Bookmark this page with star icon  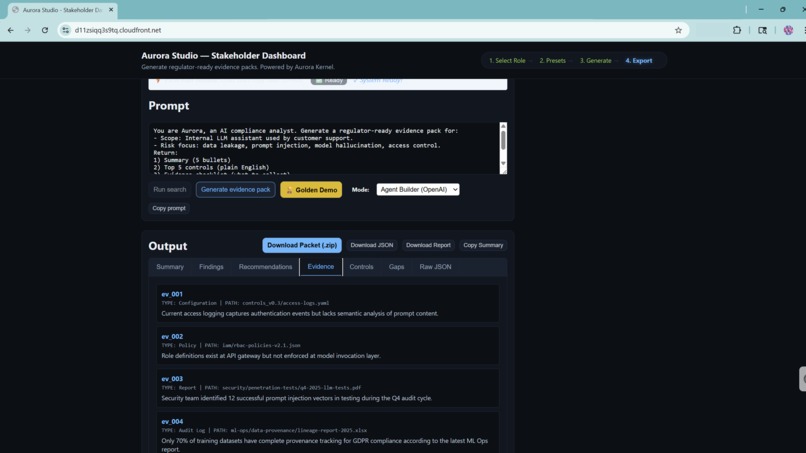(678, 30)
